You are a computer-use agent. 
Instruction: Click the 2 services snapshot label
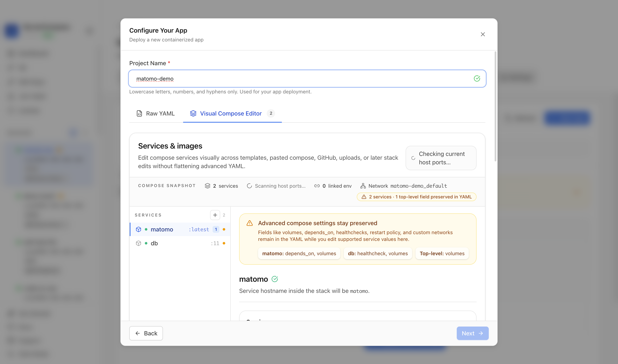coord(225,186)
